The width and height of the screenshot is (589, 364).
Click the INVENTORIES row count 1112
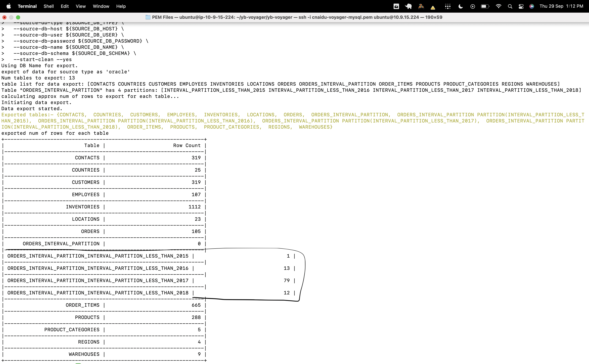(x=195, y=207)
